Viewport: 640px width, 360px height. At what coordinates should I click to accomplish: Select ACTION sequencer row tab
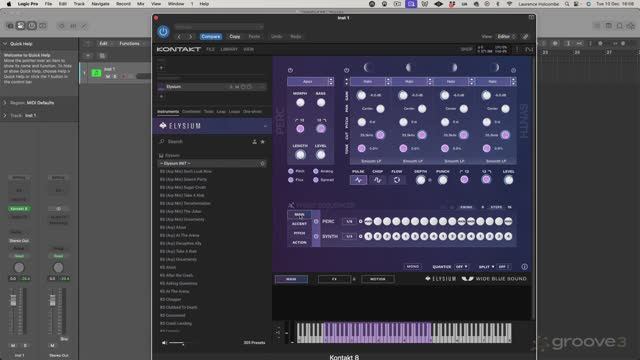299,242
